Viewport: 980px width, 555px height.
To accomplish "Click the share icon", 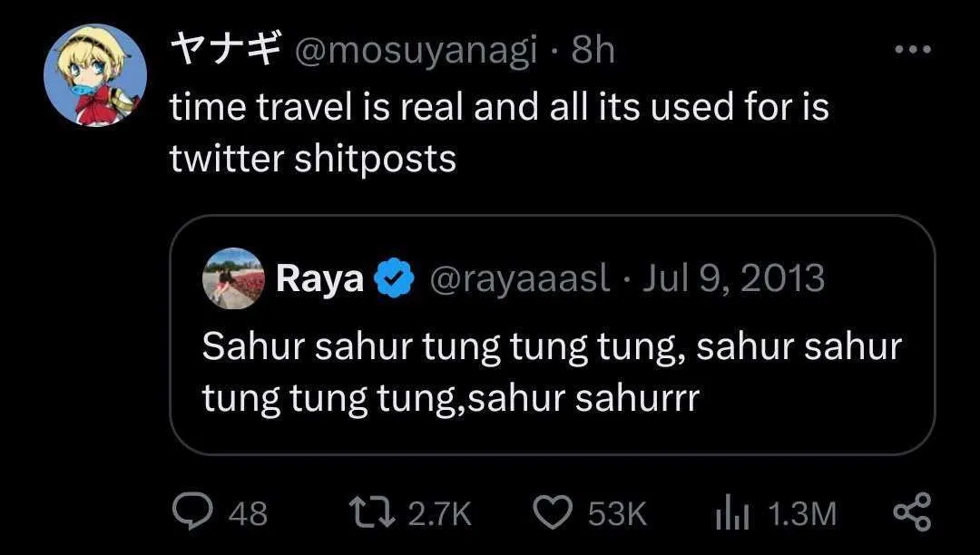I will 912,513.
